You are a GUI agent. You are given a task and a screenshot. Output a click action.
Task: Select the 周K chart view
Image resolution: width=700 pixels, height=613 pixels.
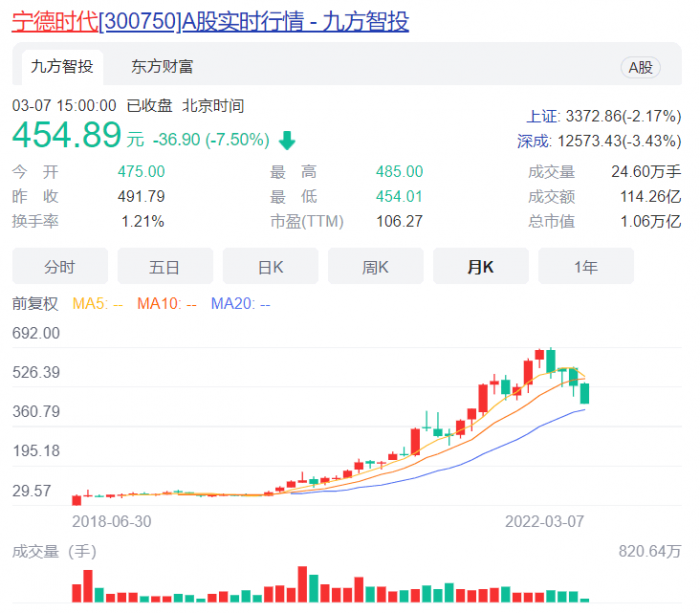pos(375,267)
